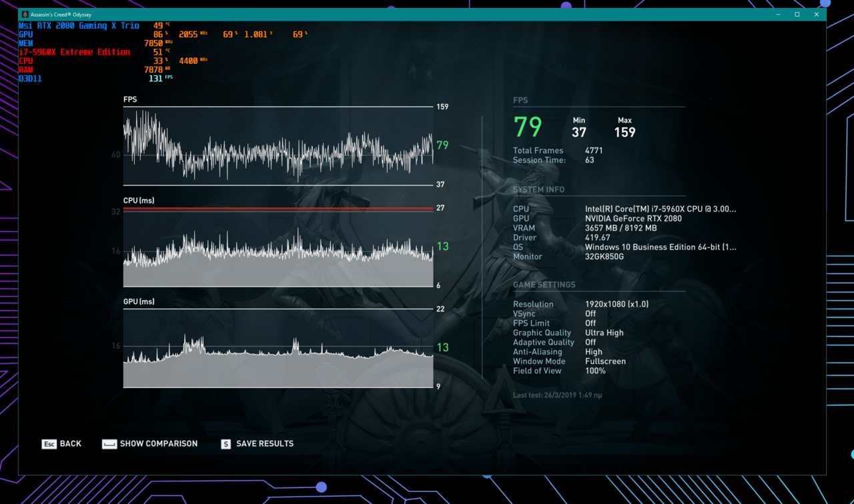854x504 pixels.
Task: Click the GPU (ms) graph label
Action: tap(139, 302)
